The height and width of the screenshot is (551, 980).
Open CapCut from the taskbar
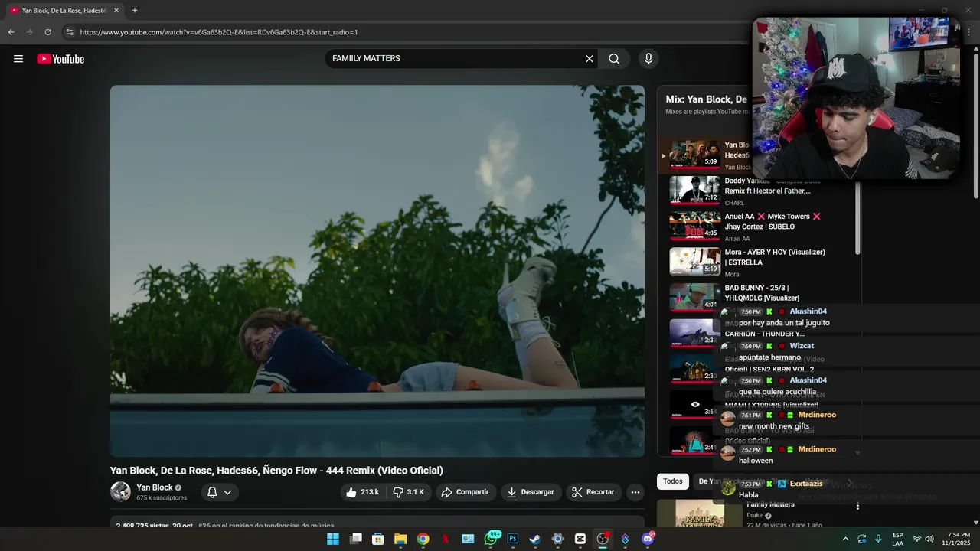[580, 539]
